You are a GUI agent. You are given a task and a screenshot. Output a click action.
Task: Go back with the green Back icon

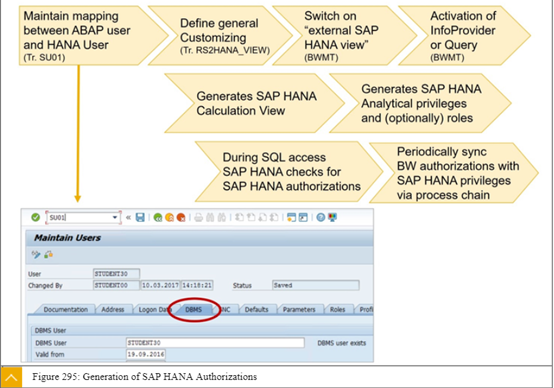[158, 217]
